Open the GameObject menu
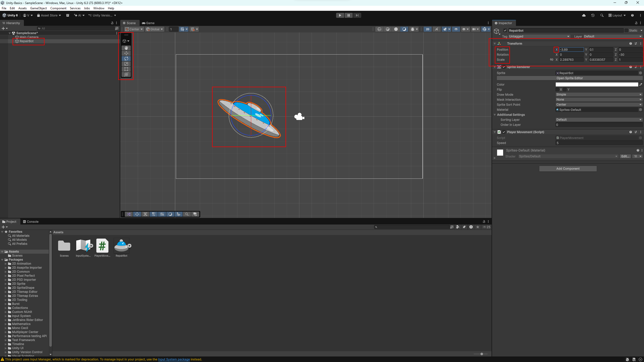This screenshot has height=362, width=644. (x=38, y=8)
